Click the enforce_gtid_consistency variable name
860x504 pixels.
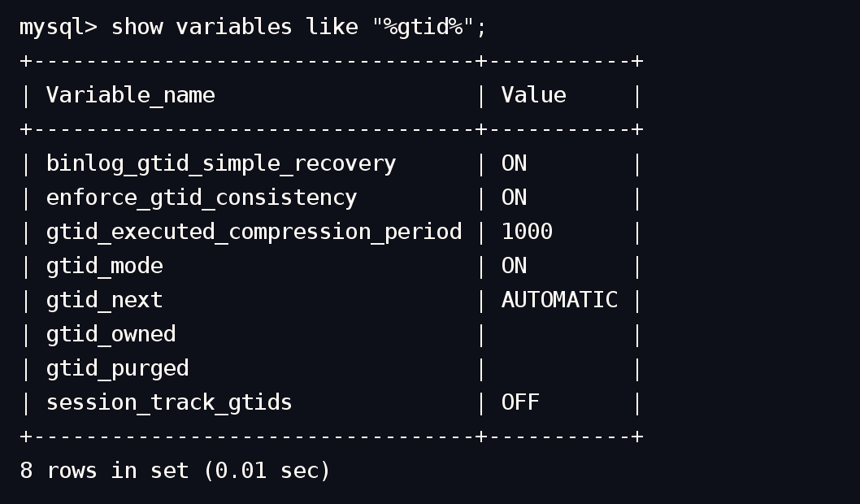coord(201,198)
